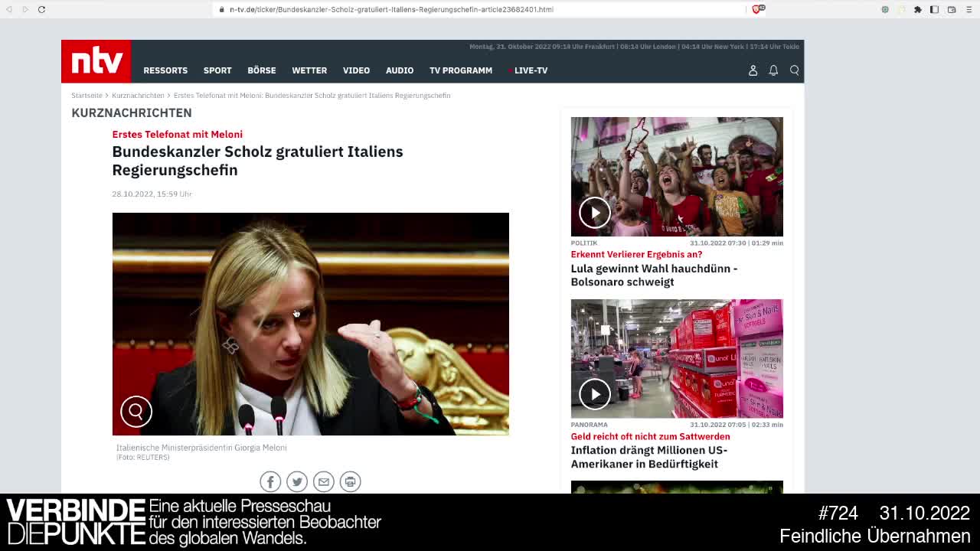Open the Brave Shields icon
Image resolution: width=980 pixels, height=551 pixels.
[x=756, y=9]
